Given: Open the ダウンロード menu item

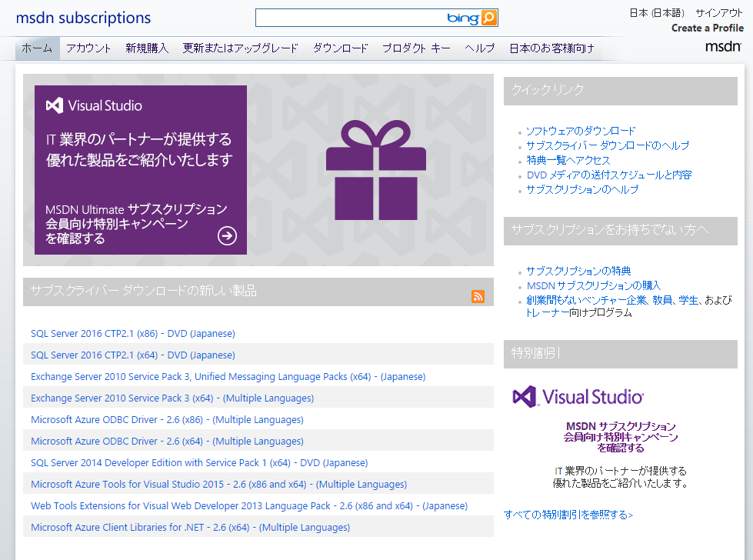Looking at the screenshot, I should pyautogui.click(x=341, y=48).
